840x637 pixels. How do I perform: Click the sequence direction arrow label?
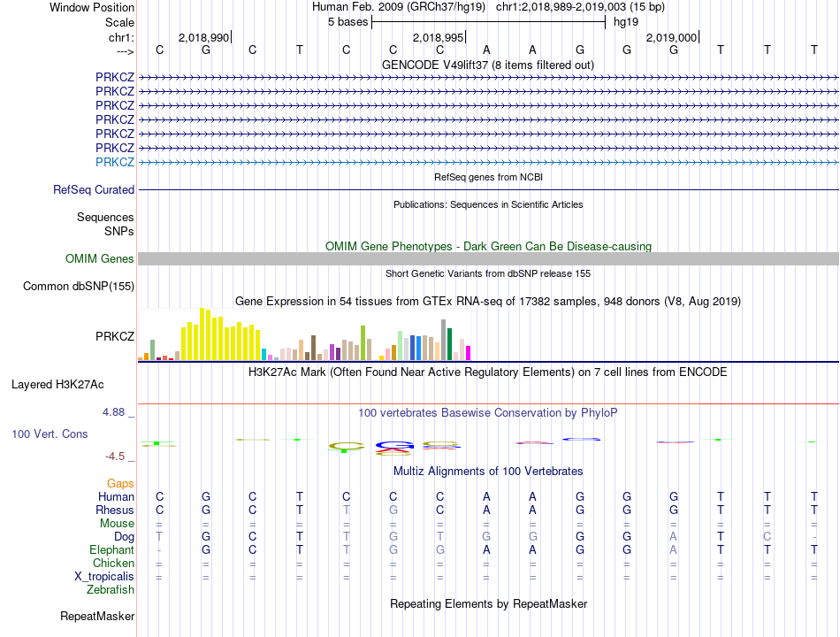pyautogui.click(x=125, y=51)
